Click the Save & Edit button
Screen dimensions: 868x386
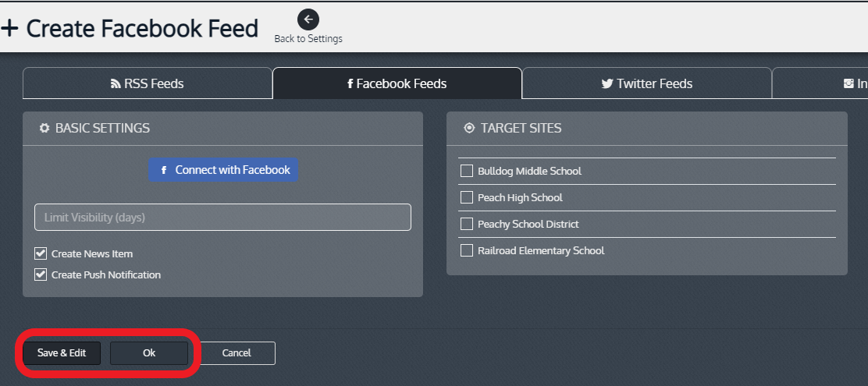click(x=62, y=352)
